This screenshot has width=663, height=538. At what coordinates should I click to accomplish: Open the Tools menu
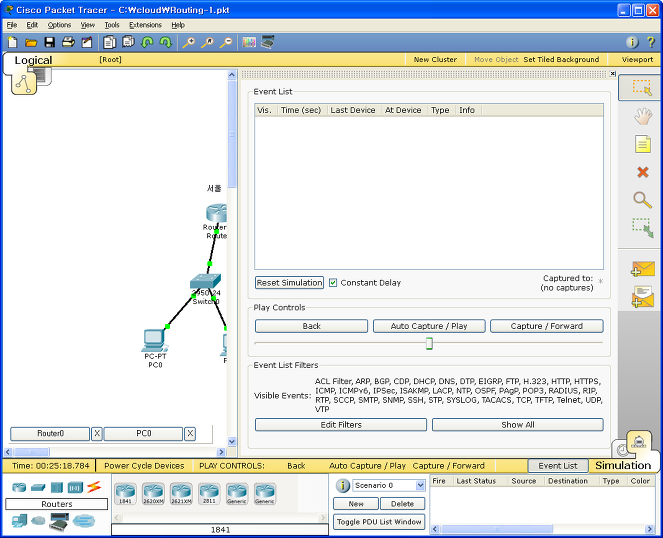pos(112,25)
